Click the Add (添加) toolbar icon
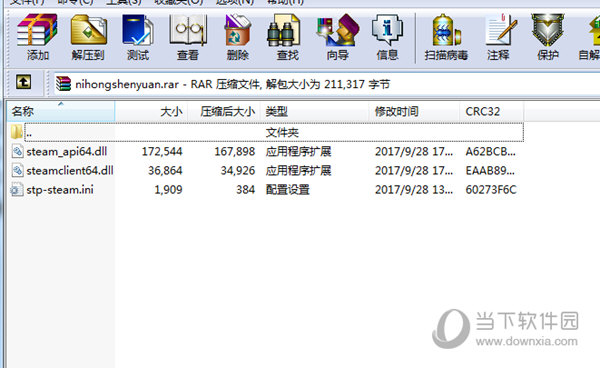The image size is (600, 368). (x=37, y=37)
